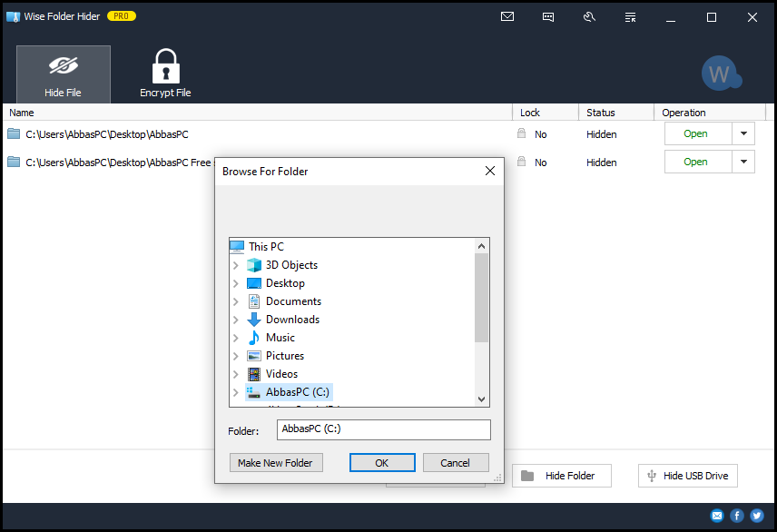Click the AbbasPC (C:) drive icon
Image resolution: width=777 pixels, height=532 pixels.
(x=254, y=392)
